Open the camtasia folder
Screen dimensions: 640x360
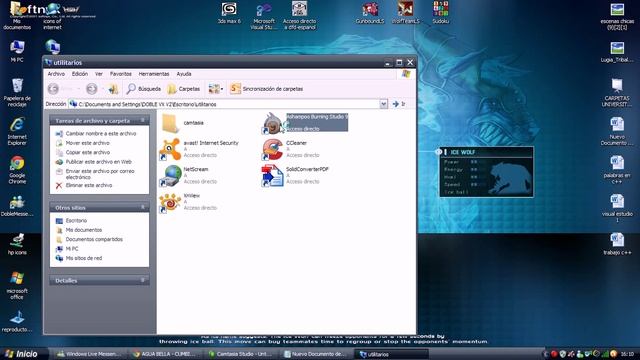(183, 123)
